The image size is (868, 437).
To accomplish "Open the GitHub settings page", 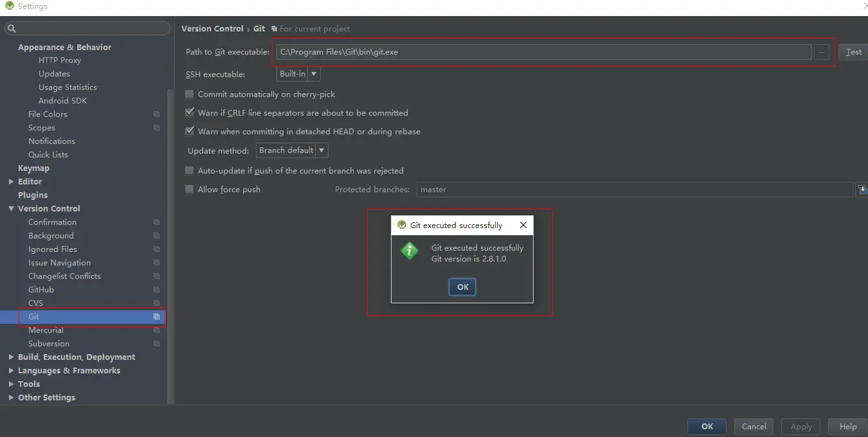I will [x=41, y=290].
